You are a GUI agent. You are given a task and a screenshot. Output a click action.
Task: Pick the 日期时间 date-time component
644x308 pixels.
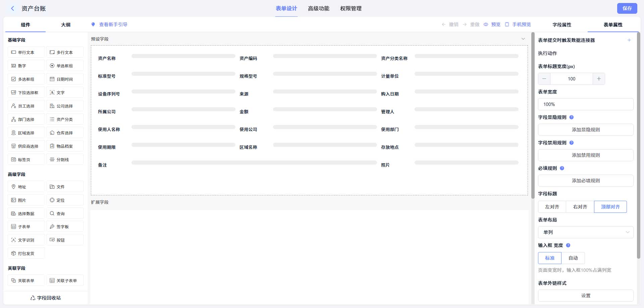[x=65, y=79]
